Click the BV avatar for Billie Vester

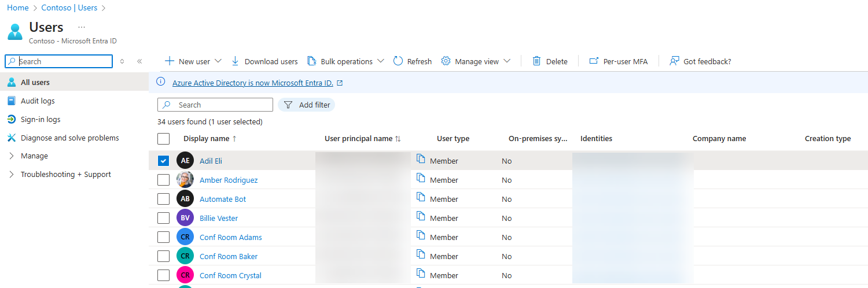click(x=185, y=218)
